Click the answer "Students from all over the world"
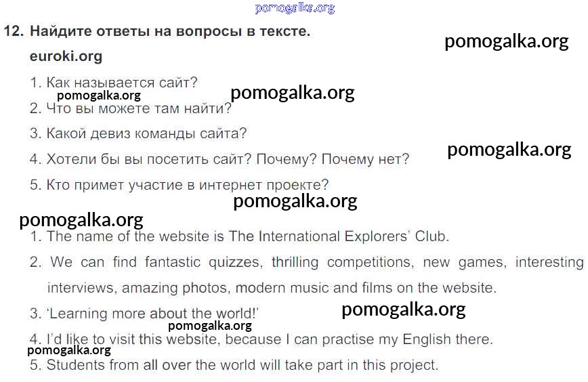This screenshot has height=382, width=588. coord(242,365)
